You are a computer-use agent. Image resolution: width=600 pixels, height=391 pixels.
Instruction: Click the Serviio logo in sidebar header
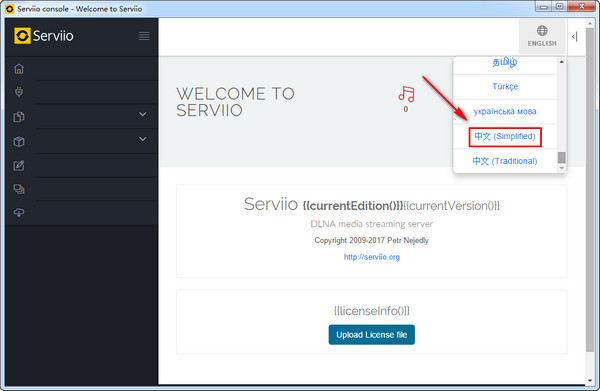tap(44, 36)
